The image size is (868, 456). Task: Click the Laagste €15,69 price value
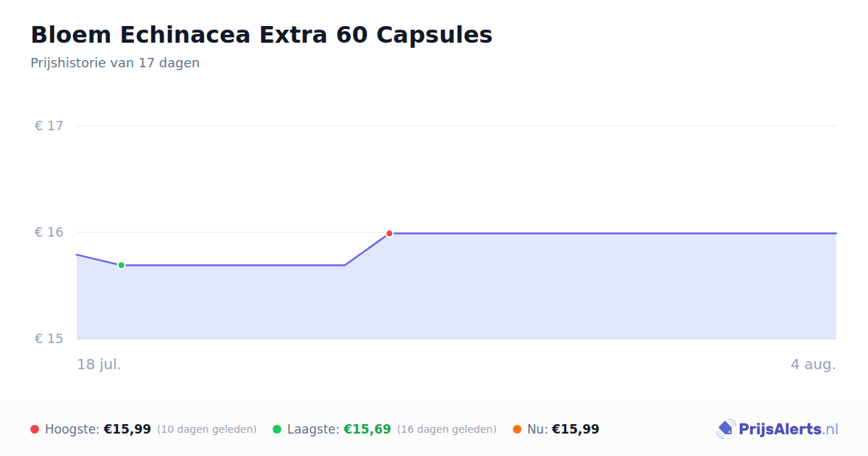[367, 429]
